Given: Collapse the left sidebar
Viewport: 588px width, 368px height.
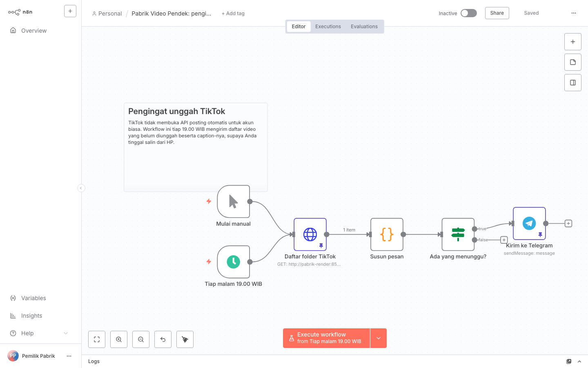Looking at the screenshot, I should pyautogui.click(x=81, y=188).
